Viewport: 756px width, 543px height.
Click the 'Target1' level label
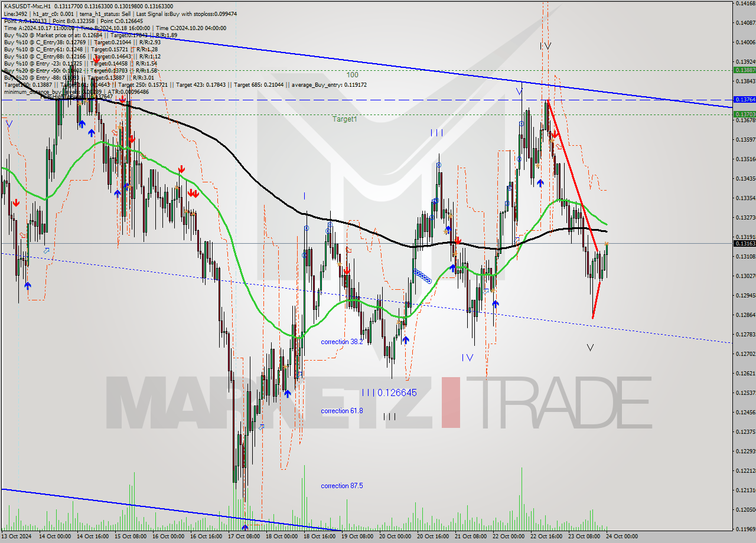(344, 119)
